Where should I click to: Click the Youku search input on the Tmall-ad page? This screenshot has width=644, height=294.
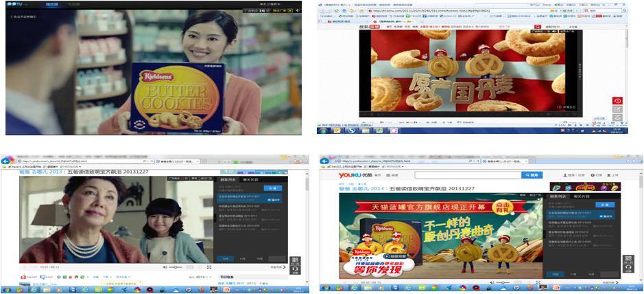click(x=468, y=175)
